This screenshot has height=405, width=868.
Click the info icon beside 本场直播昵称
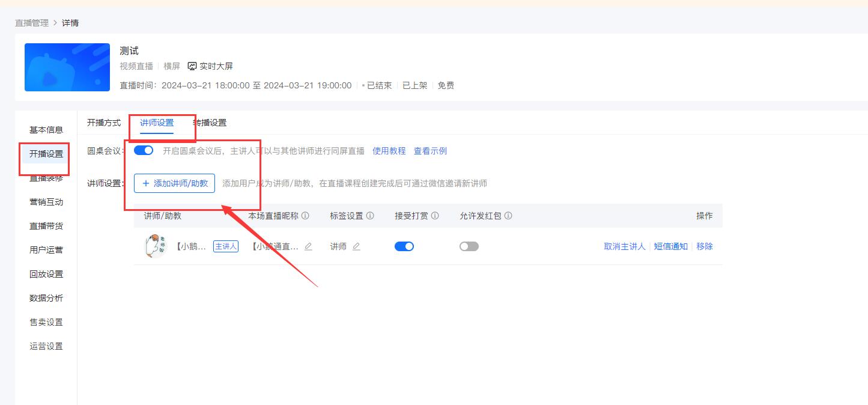tap(305, 215)
